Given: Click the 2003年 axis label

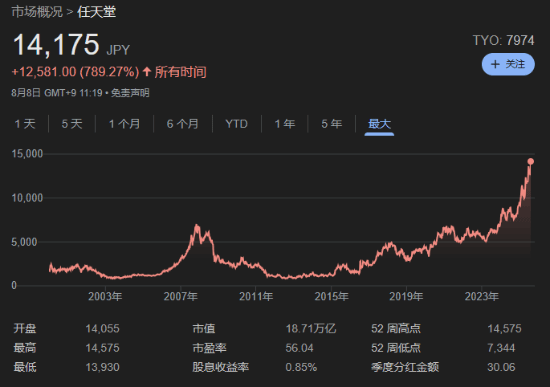Looking at the screenshot, I should (x=105, y=296).
